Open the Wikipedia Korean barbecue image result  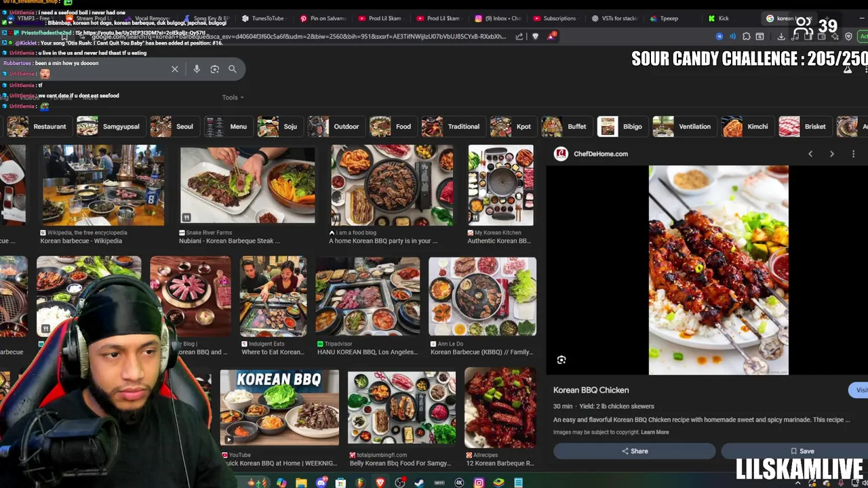click(103, 185)
